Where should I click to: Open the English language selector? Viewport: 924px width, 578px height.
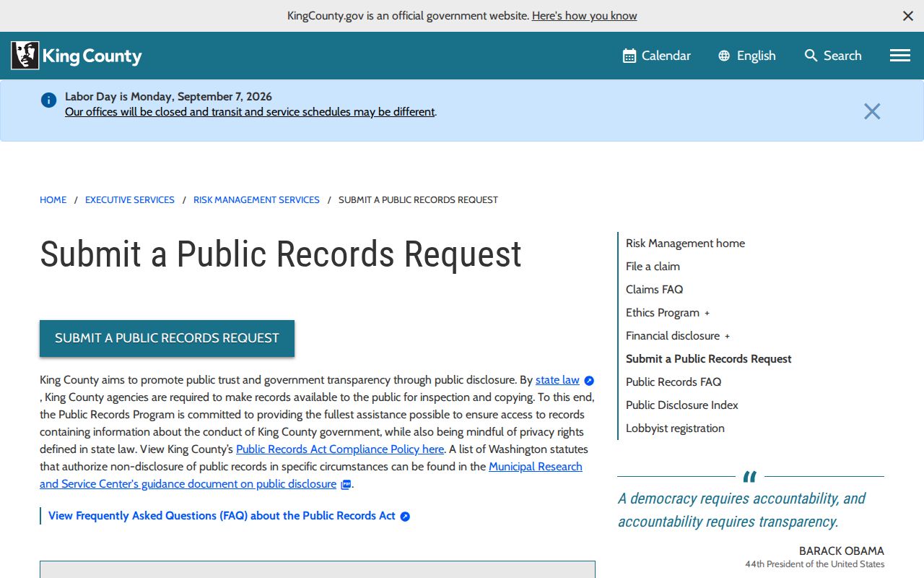tap(747, 56)
